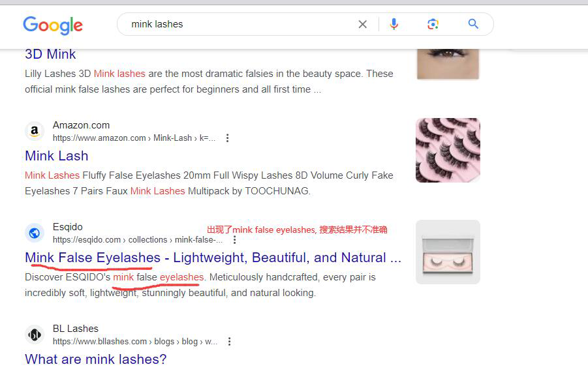Click the Google logo

[x=53, y=25]
